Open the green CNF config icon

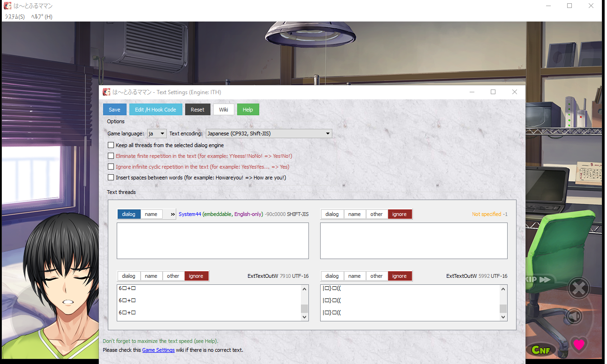click(x=540, y=349)
